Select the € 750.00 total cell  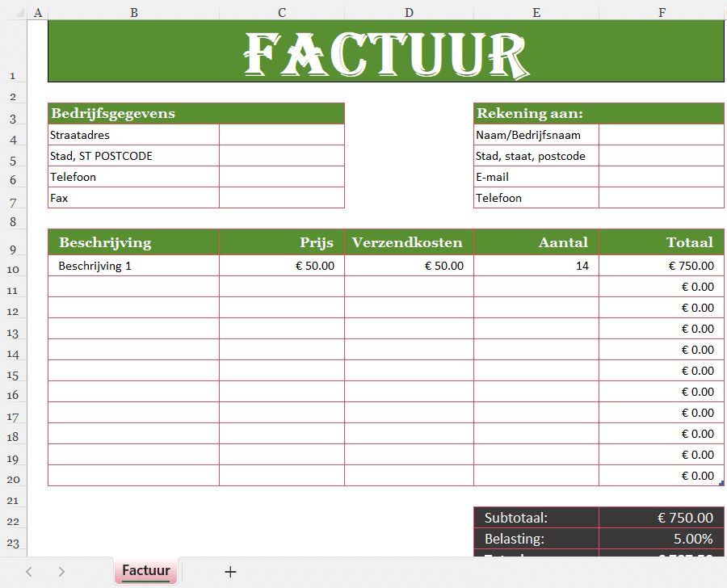click(x=661, y=265)
